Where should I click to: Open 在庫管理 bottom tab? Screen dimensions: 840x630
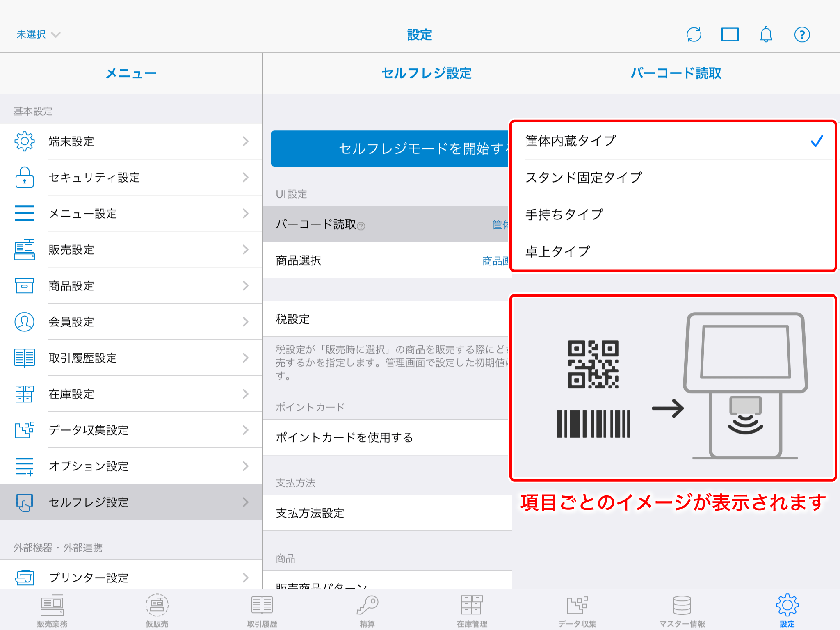[x=472, y=611]
